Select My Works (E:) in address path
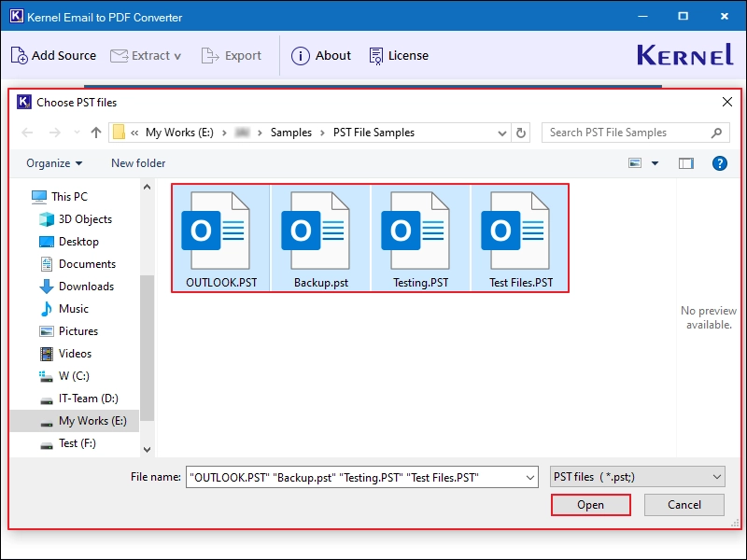 (x=179, y=133)
